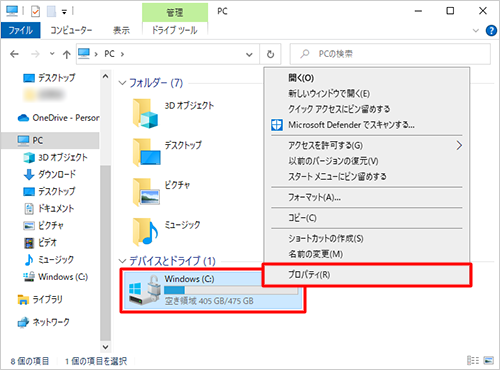Collapse the デバイスとドライブ (1) group
Screen dimensions: 500x370
[x=122, y=261]
